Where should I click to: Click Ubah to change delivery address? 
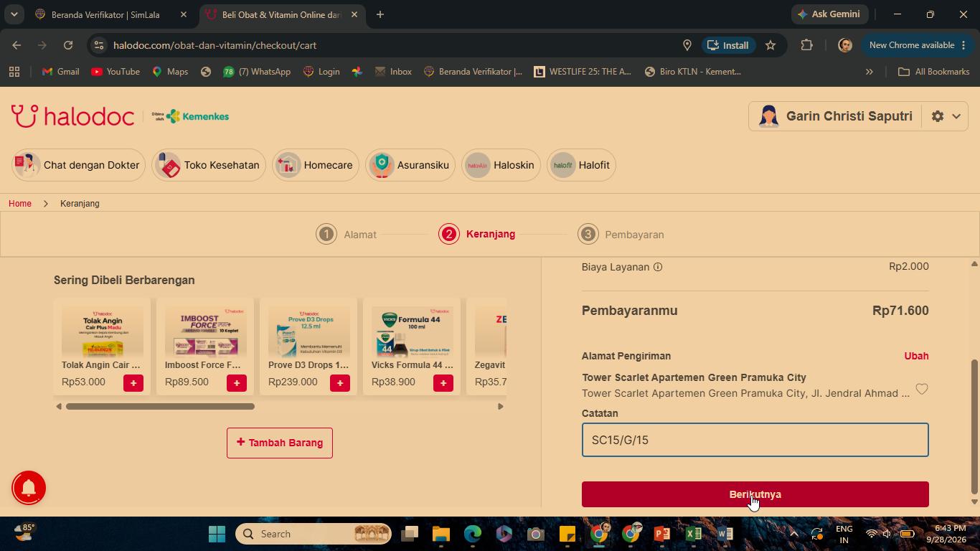coord(916,356)
